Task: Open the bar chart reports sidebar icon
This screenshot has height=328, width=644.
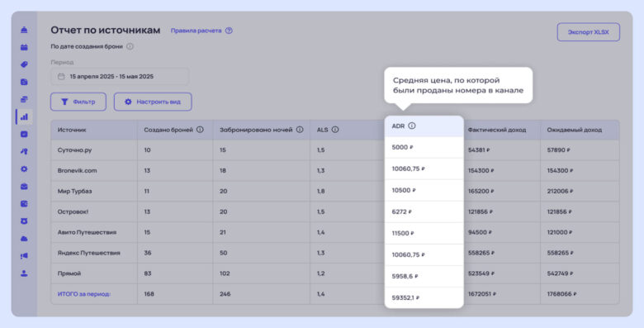Action: [24, 116]
